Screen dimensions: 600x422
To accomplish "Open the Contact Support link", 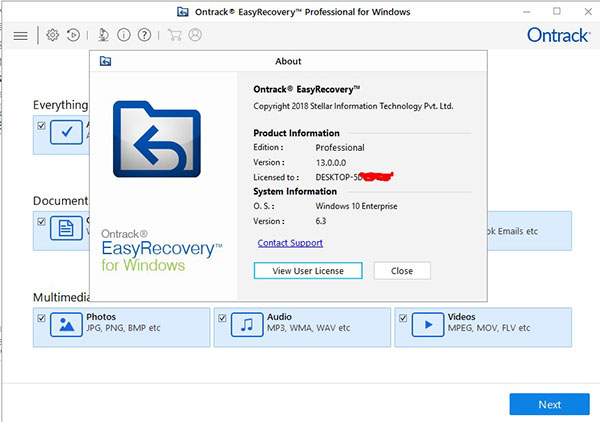I will pos(290,243).
